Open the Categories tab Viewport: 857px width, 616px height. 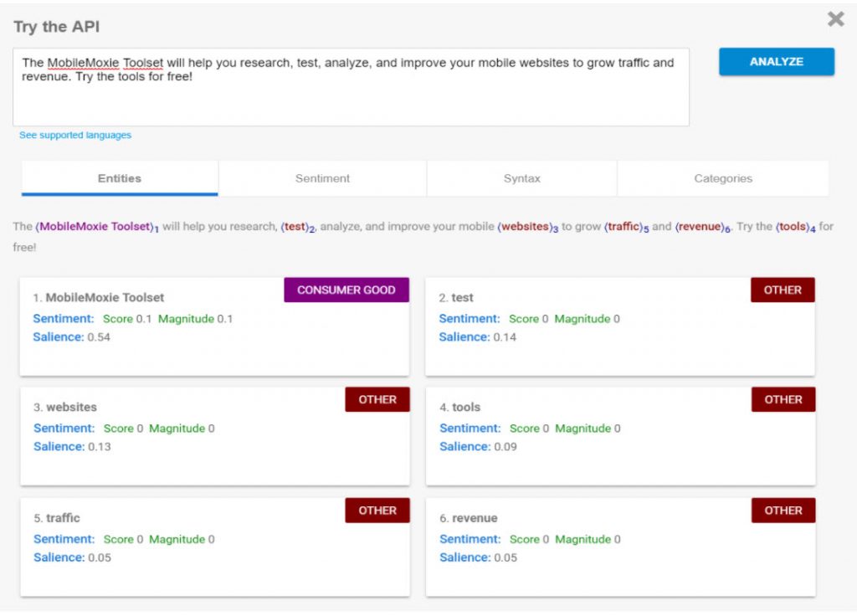[723, 178]
